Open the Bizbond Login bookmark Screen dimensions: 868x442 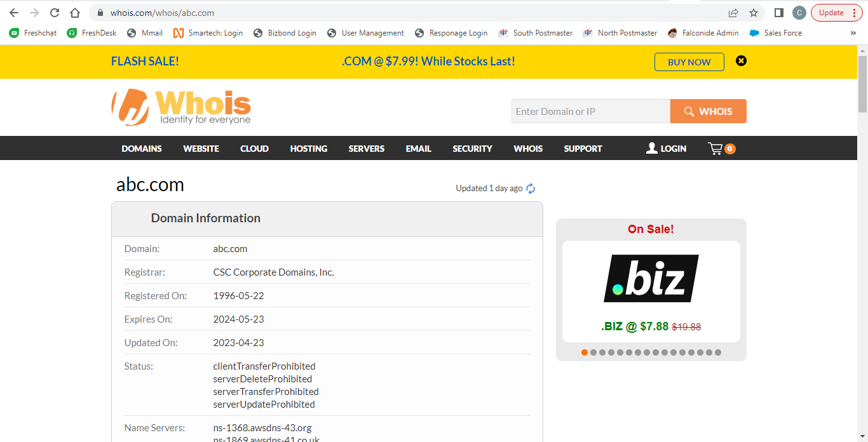[x=284, y=33]
